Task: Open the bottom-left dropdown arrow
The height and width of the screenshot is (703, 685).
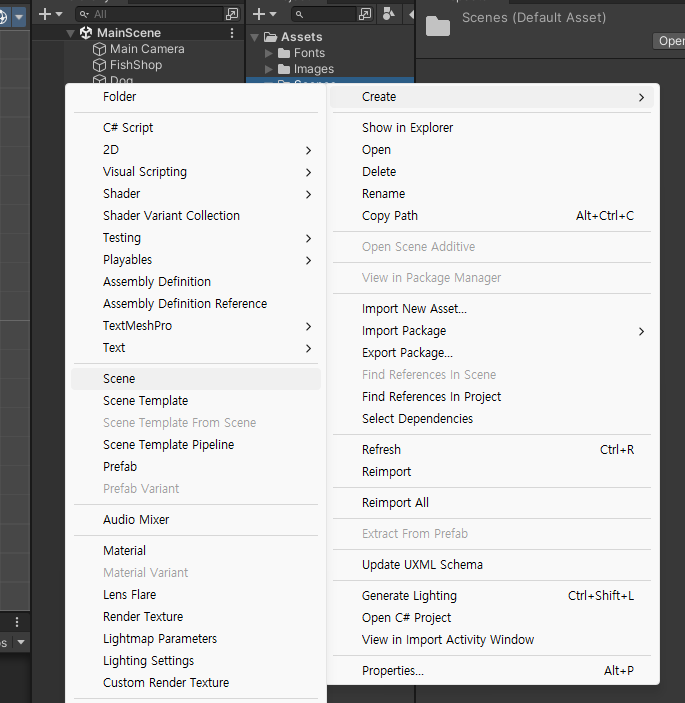Action: [x=21, y=642]
